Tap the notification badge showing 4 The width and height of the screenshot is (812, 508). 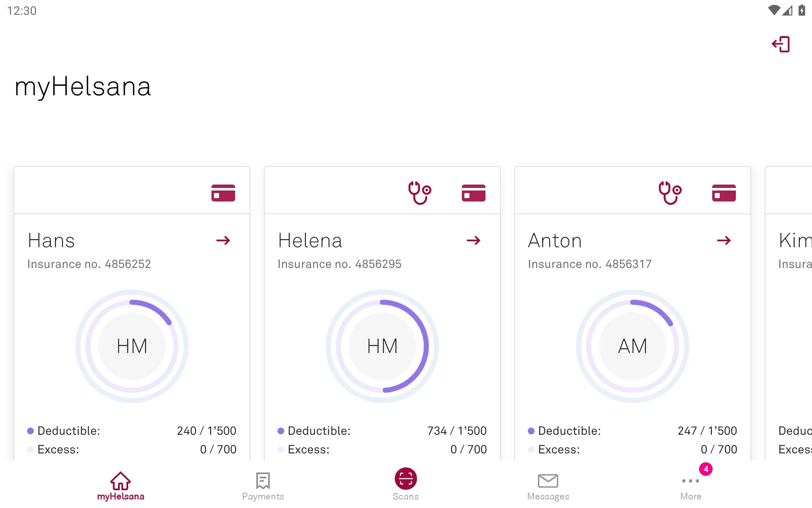click(x=706, y=469)
